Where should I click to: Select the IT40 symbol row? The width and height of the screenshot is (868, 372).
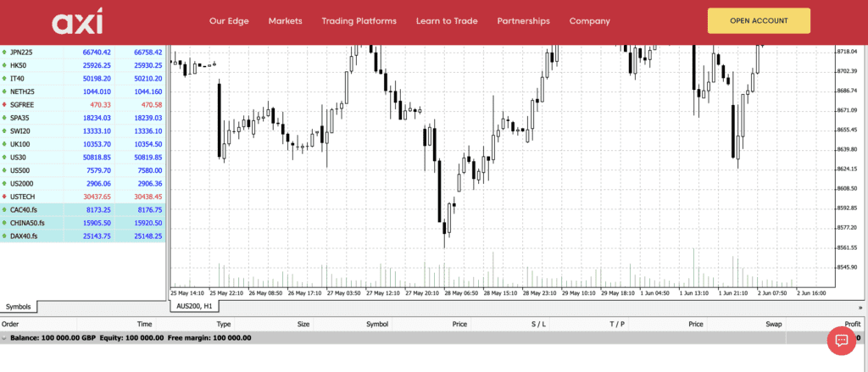point(83,79)
